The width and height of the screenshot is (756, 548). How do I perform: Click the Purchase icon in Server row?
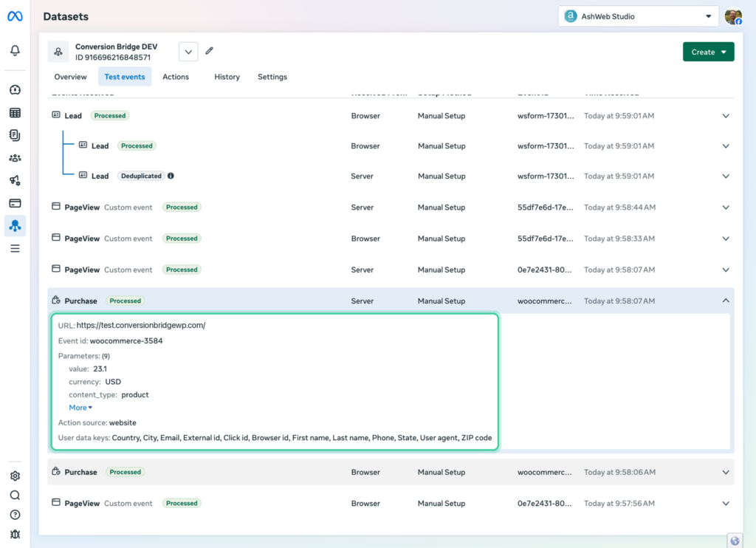click(56, 300)
